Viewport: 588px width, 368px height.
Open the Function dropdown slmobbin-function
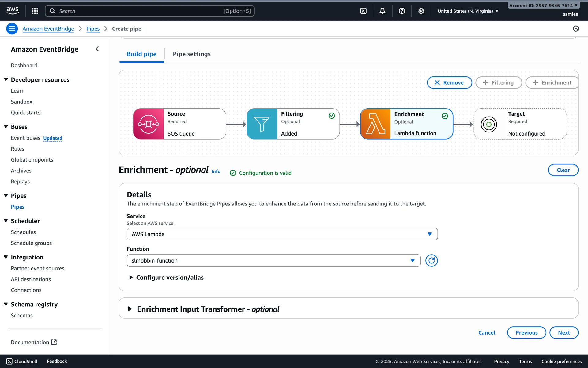[x=273, y=260]
